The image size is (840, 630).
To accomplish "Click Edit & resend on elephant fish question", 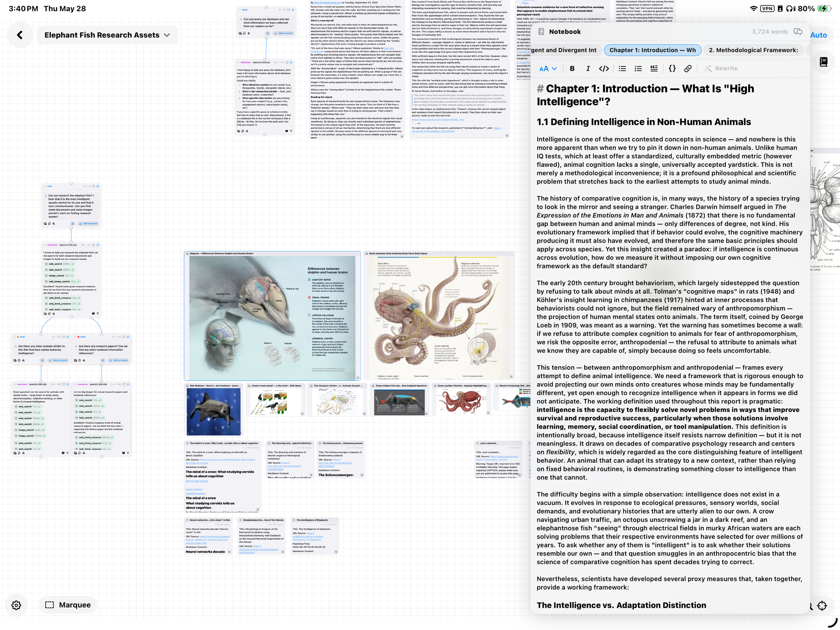I will [88, 224].
